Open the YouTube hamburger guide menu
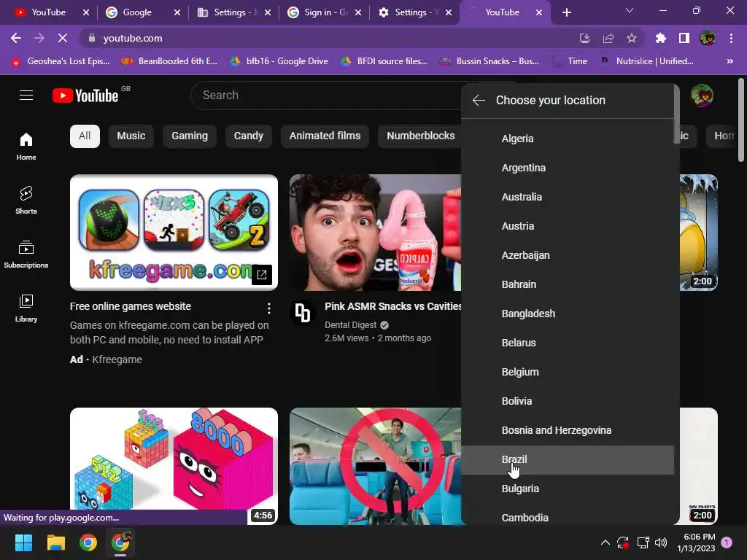This screenshot has width=747, height=560. click(x=26, y=96)
